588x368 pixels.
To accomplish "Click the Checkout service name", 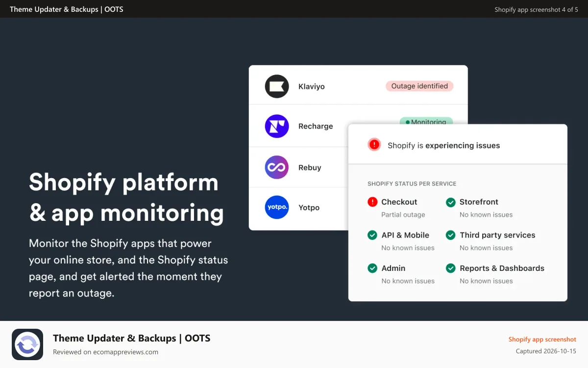I will [399, 202].
